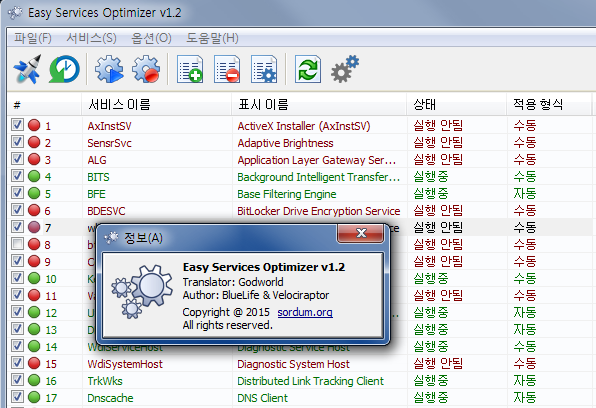Open the 서비스(S) menu
596x408 pixels.
(92, 38)
